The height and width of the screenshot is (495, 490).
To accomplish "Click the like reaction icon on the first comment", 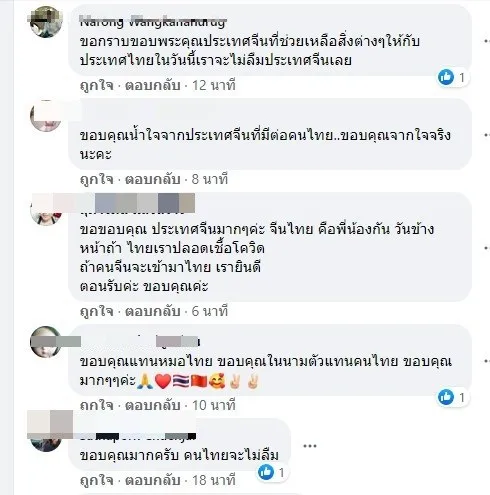I will click(x=446, y=77).
